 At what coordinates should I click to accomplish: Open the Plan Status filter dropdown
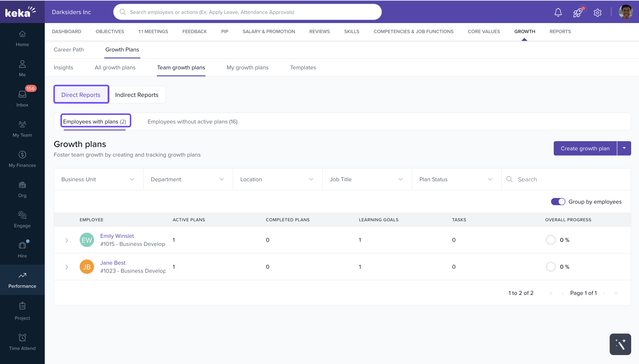point(456,179)
